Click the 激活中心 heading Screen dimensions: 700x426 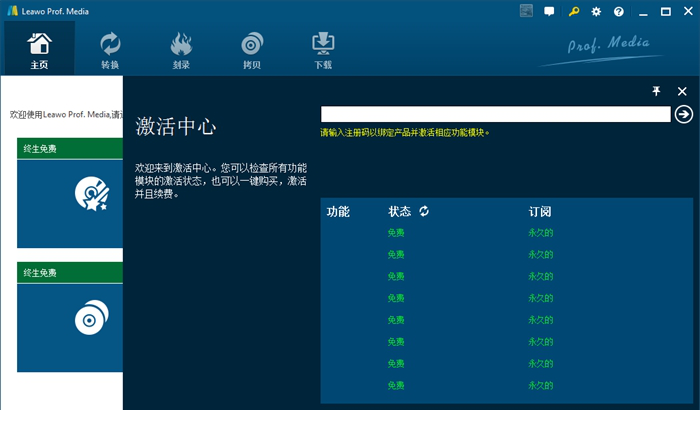click(175, 126)
